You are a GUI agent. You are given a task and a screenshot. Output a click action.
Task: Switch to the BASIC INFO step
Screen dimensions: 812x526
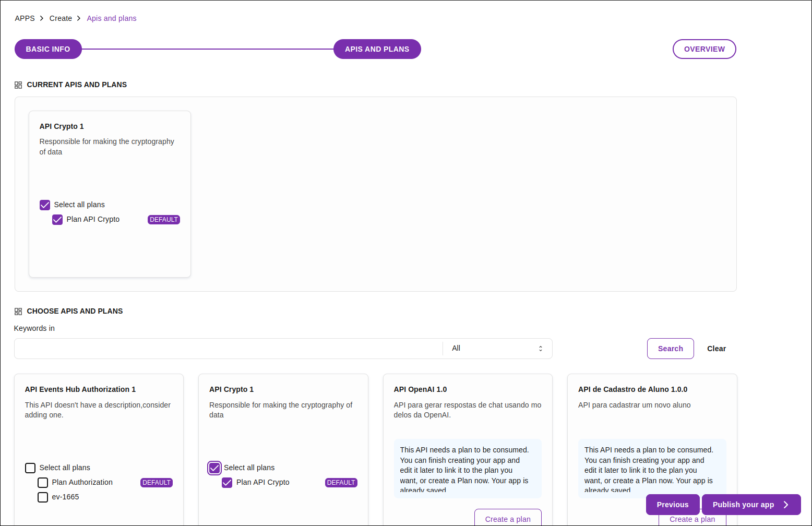tap(48, 49)
